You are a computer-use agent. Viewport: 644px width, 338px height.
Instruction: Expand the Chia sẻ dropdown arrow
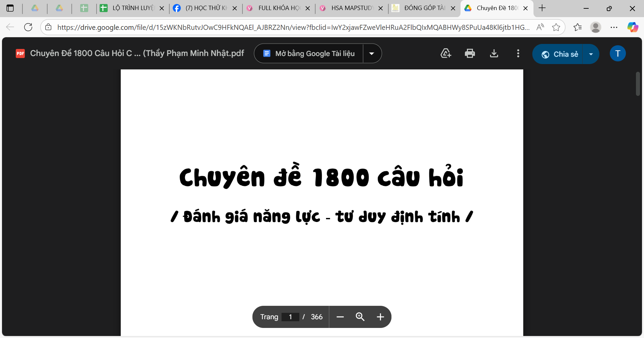(x=591, y=54)
